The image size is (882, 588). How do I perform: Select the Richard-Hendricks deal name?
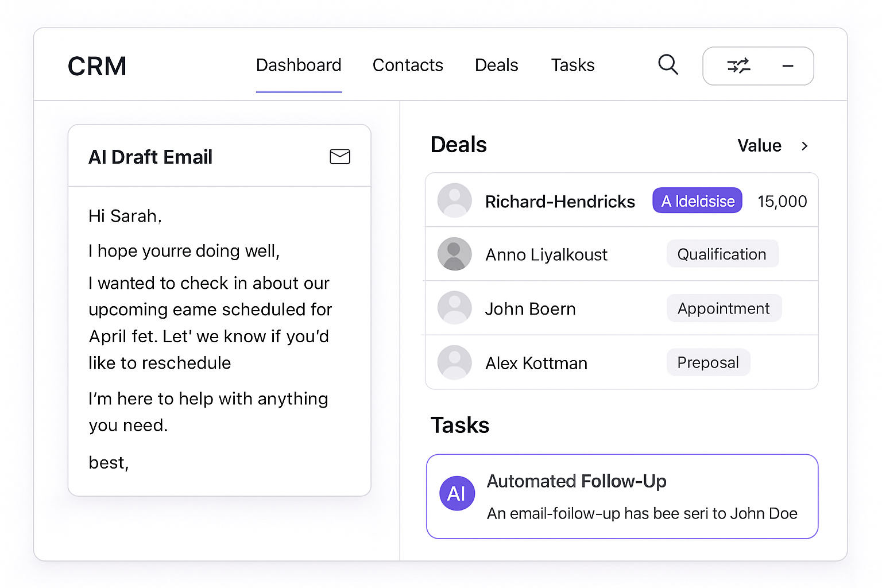(560, 202)
